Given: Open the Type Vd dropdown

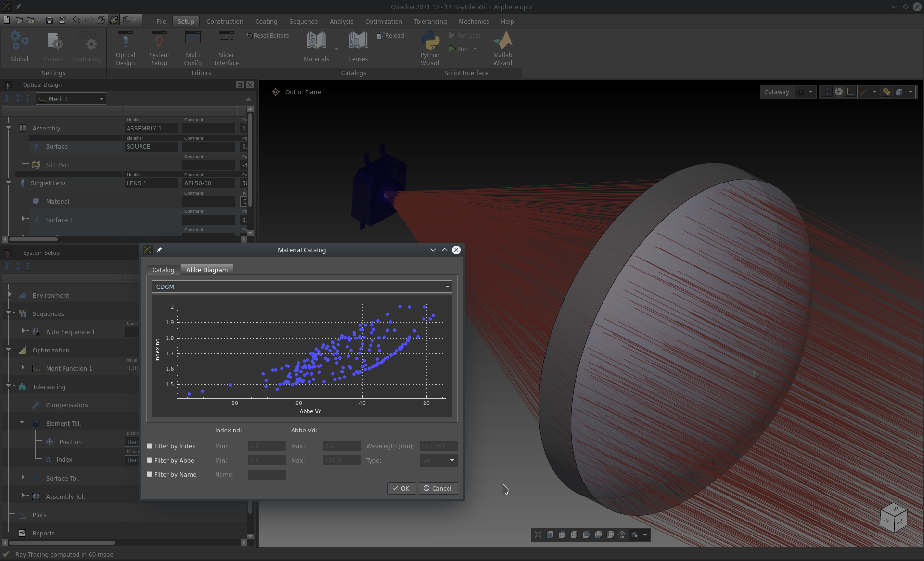Looking at the screenshot, I should (438, 460).
